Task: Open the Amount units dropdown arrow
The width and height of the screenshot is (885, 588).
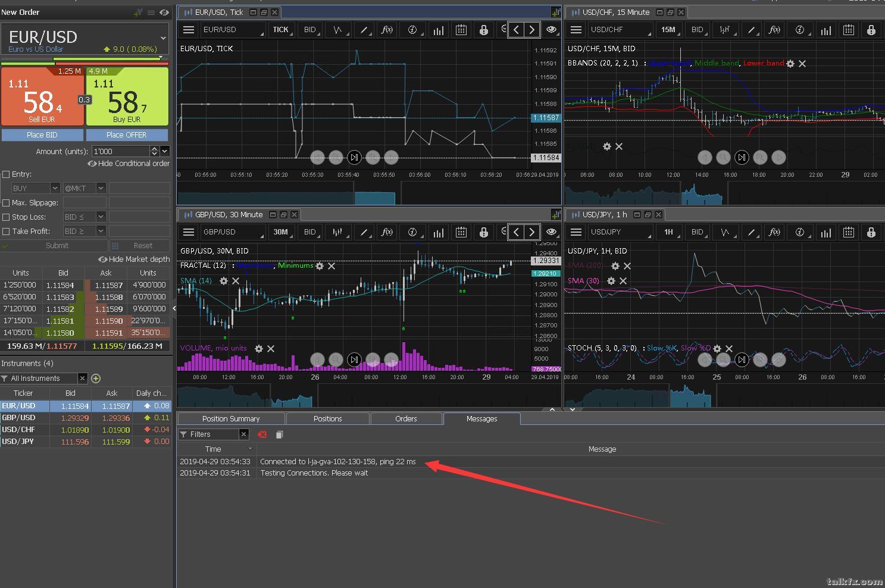Action: 165,152
